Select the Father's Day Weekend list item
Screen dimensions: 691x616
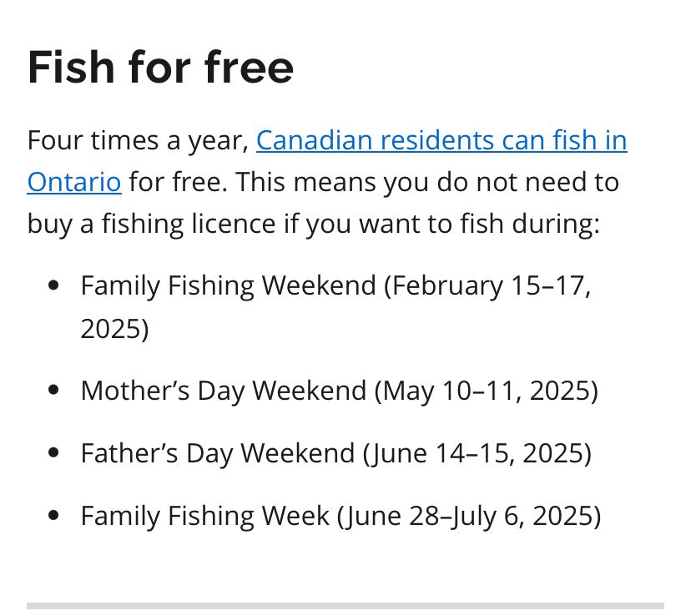tap(335, 453)
